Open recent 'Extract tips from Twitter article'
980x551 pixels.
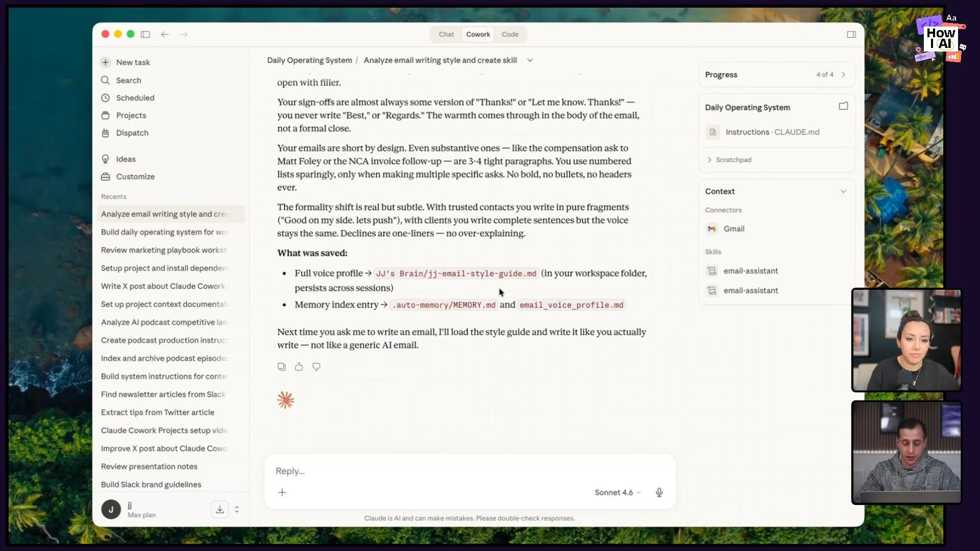pyautogui.click(x=158, y=412)
